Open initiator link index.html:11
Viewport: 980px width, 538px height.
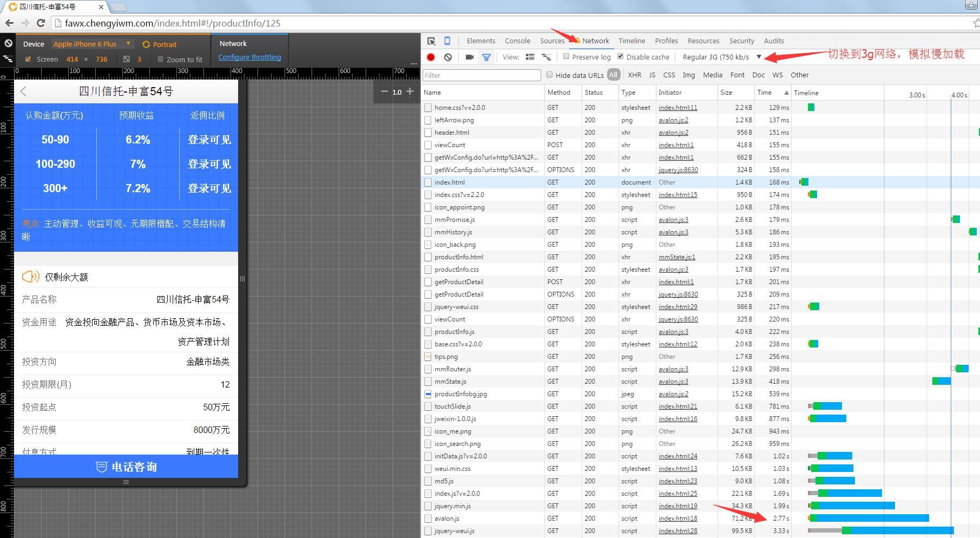pyautogui.click(x=678, y=108)
